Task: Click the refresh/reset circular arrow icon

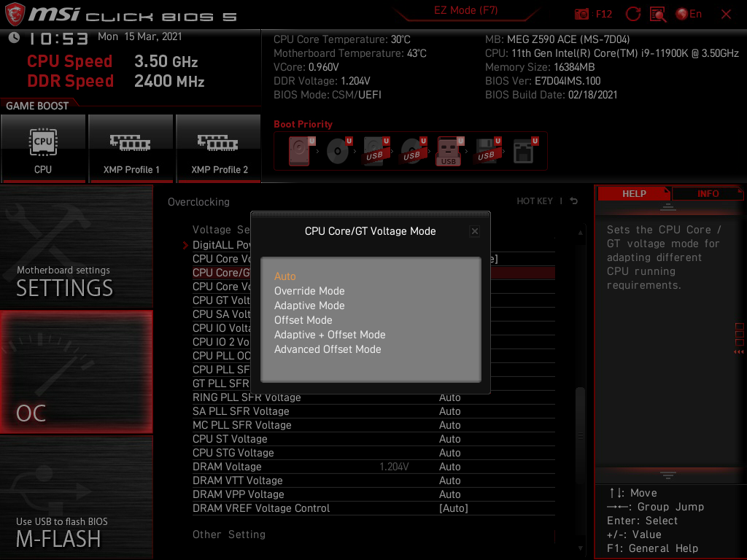Action: point(633,15)
